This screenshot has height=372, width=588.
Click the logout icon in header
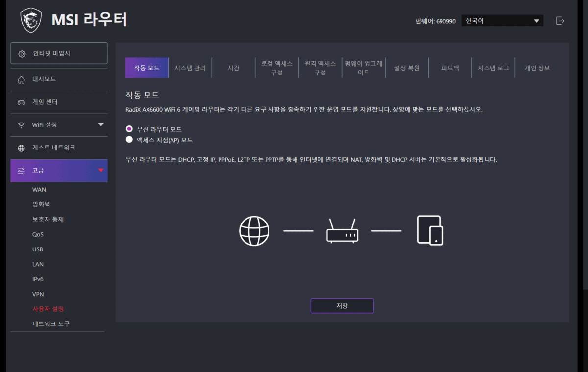point(560,21)
